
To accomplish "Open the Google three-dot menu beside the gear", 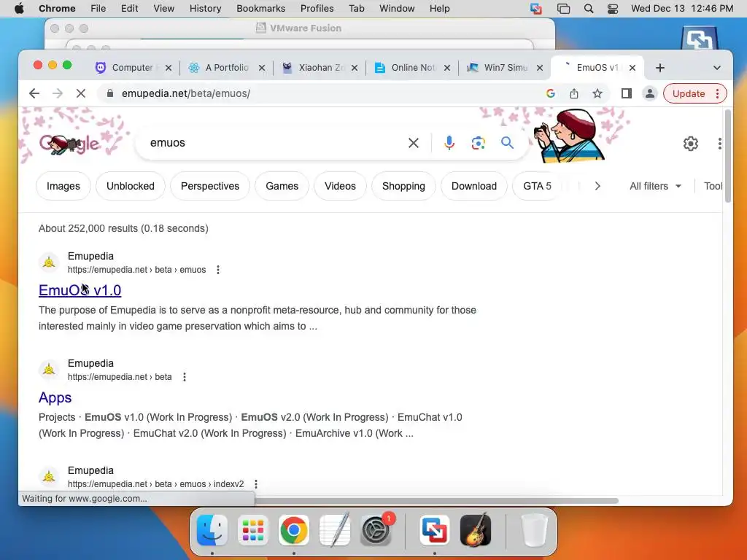I will click(x=719, y=144).
